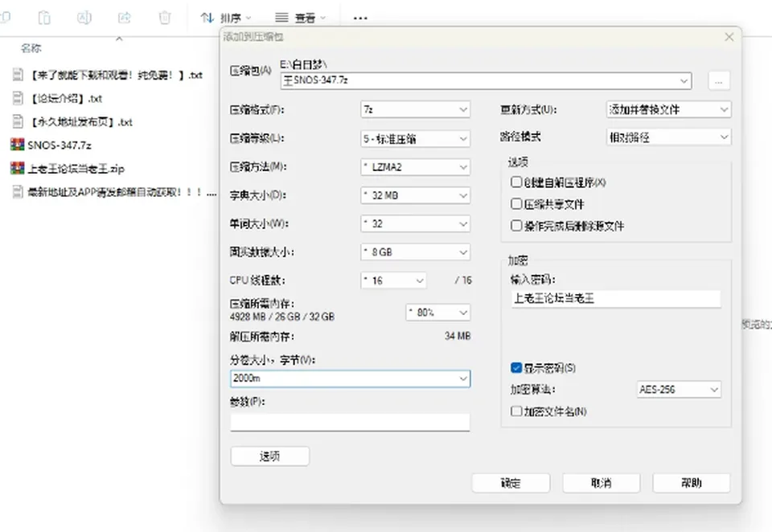Close the 添加到压缩包 dialog

[x=729, y=37]
